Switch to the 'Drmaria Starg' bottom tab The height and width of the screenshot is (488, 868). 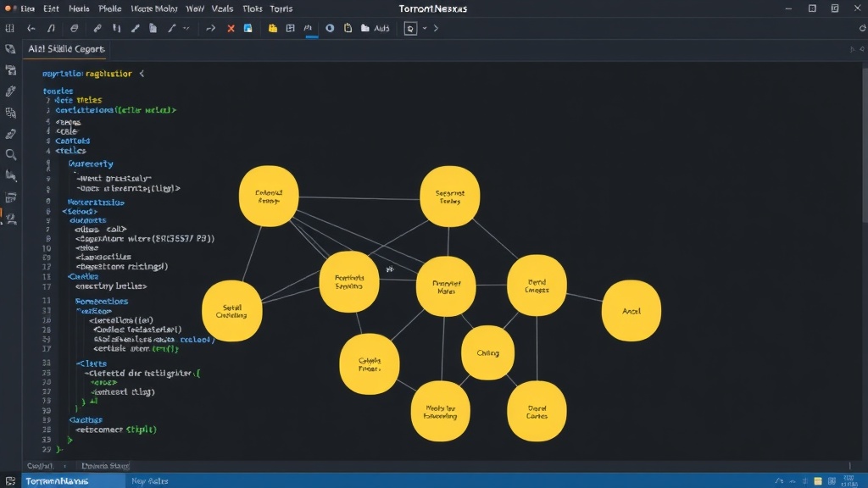(105, 466)
